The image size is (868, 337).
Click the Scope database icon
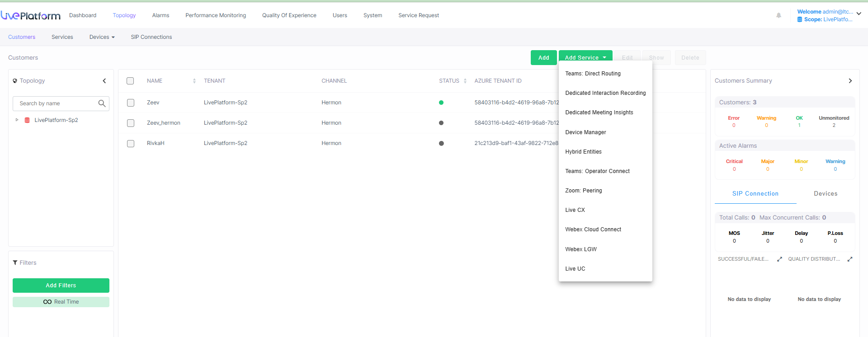tap(800, 19)
